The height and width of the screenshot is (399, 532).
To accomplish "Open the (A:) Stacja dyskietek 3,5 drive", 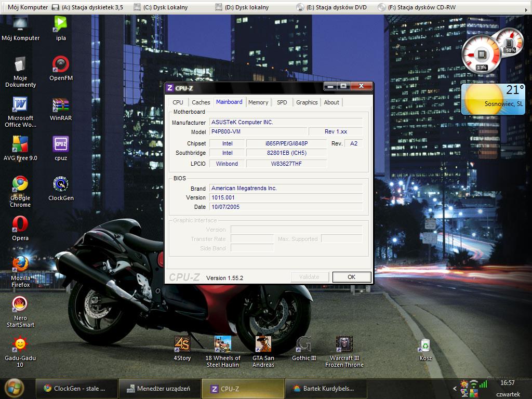I will (x=87, y=7).
